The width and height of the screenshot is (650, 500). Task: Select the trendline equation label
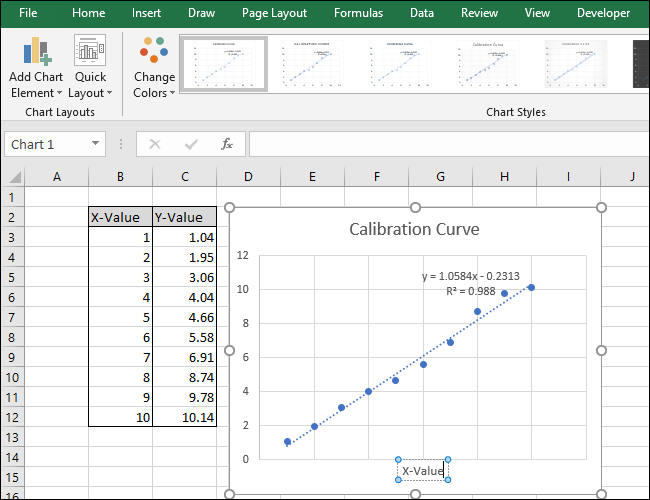tap(470, 276)
